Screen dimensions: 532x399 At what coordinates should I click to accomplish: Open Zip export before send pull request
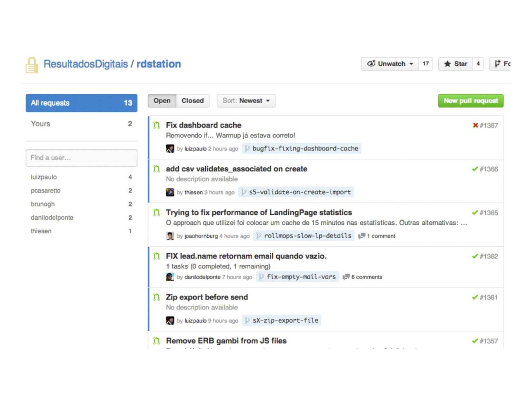click(207, 297)
